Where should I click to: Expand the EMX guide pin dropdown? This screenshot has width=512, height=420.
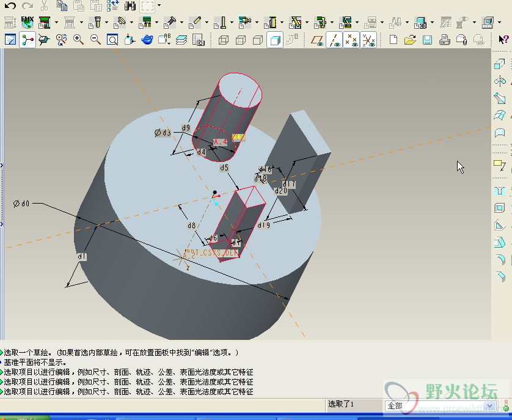pyautogui.click(x=106, y=23)
